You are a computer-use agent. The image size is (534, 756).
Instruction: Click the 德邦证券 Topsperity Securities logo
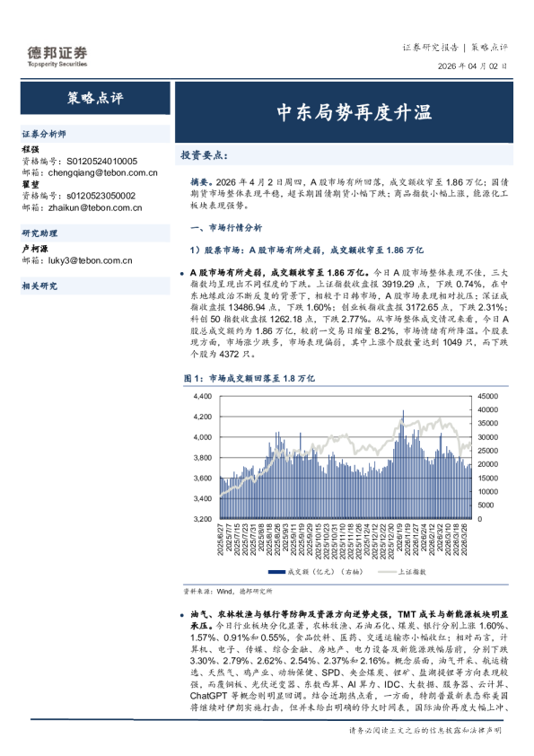pyautogui.click(x=57, y=57)
